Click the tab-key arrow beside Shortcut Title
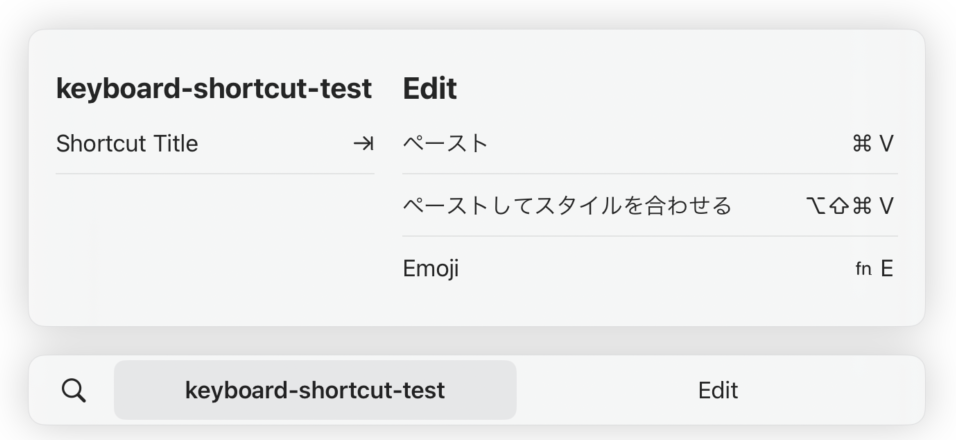This screenshot has width=956, height=440. (363, 144)
